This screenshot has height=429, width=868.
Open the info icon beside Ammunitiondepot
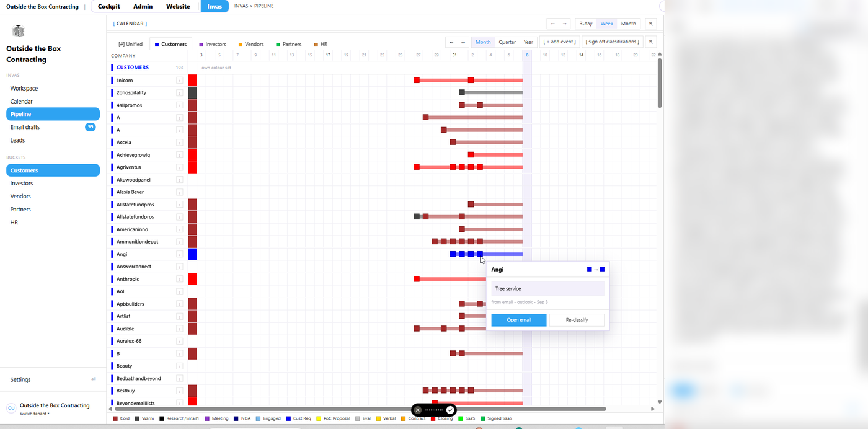point(180,242)
